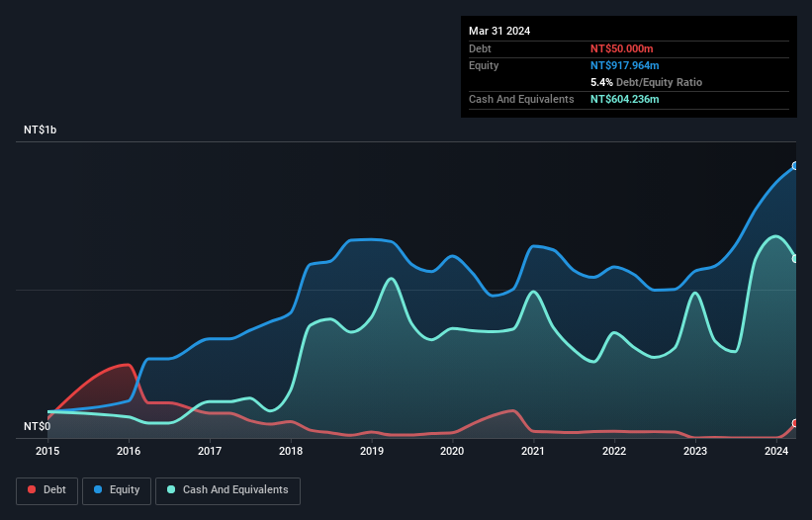Image resolution: width=812 pixels, height=520 pixels.
Task: Click Cash And Equivalents label in tooltip
Action: (521, 99)
